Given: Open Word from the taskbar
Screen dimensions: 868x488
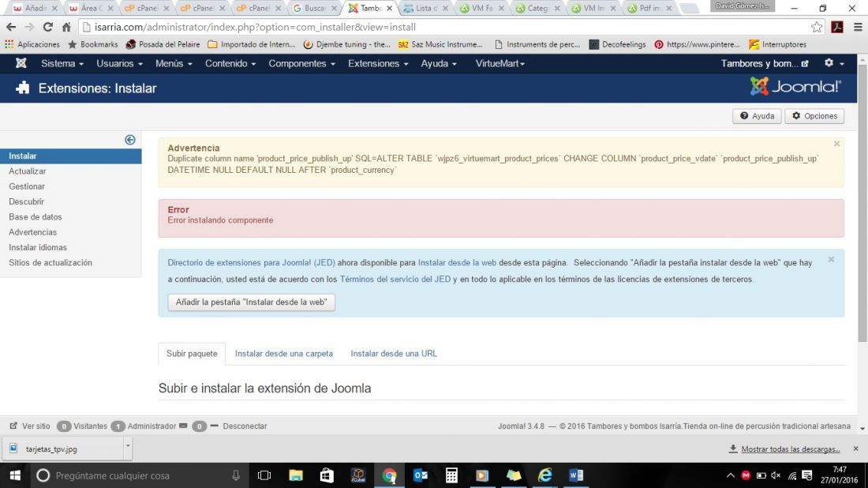Looking at the screenshot, I should (x=576, y=475).
